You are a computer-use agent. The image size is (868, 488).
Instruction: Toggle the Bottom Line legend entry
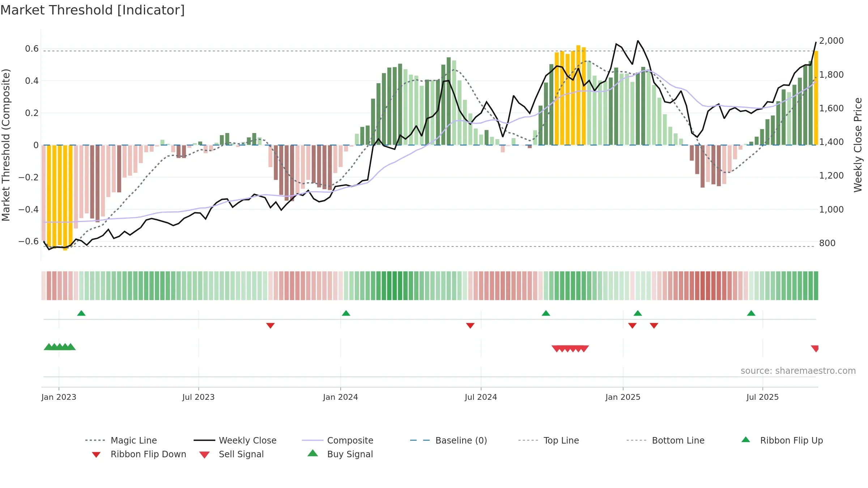[x=665, y=440]
